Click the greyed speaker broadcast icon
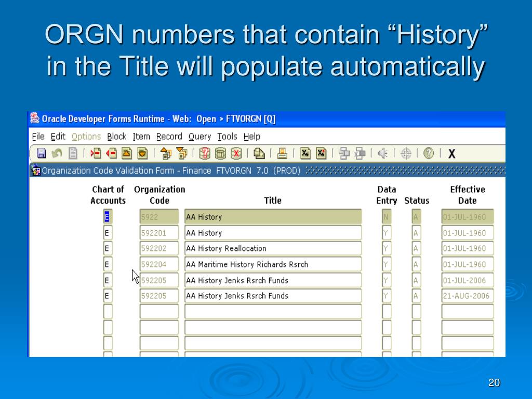The width and height of the screenshot is (532, 399). tap(383, 153)
